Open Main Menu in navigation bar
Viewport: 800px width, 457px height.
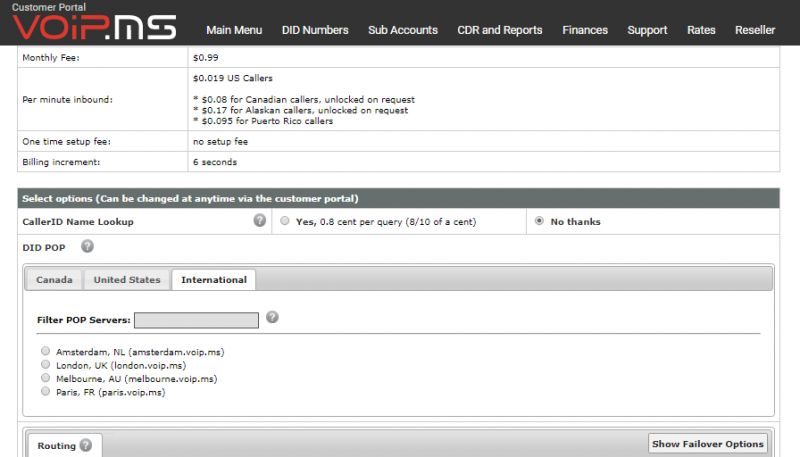[x=234, y=30]
